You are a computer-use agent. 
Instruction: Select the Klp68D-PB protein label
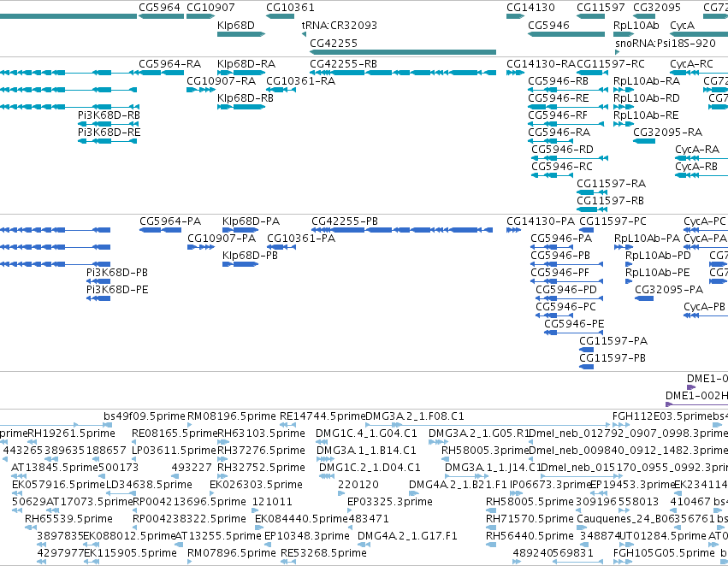[x=250, y=256]
